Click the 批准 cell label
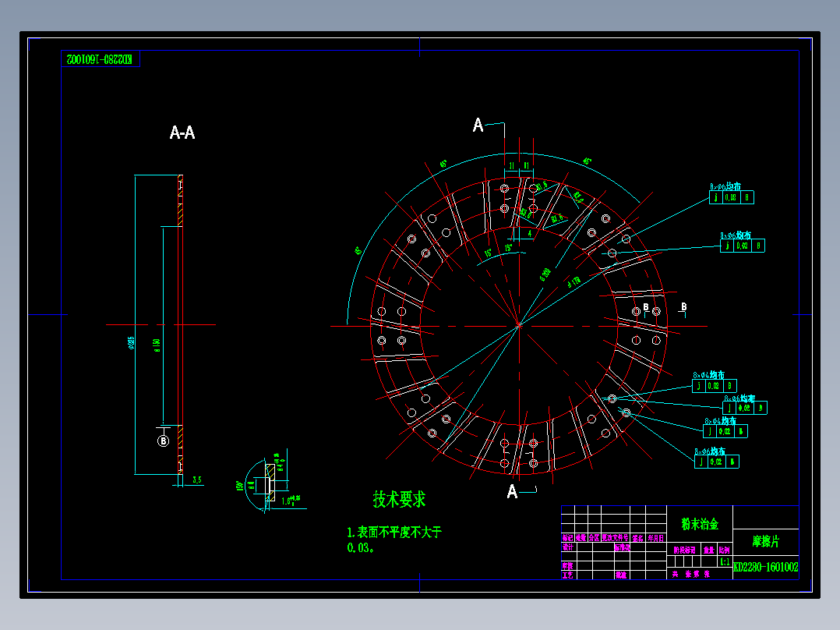Image resolution: width=840 pixels, height=630 pixels. tap(621, 575)
